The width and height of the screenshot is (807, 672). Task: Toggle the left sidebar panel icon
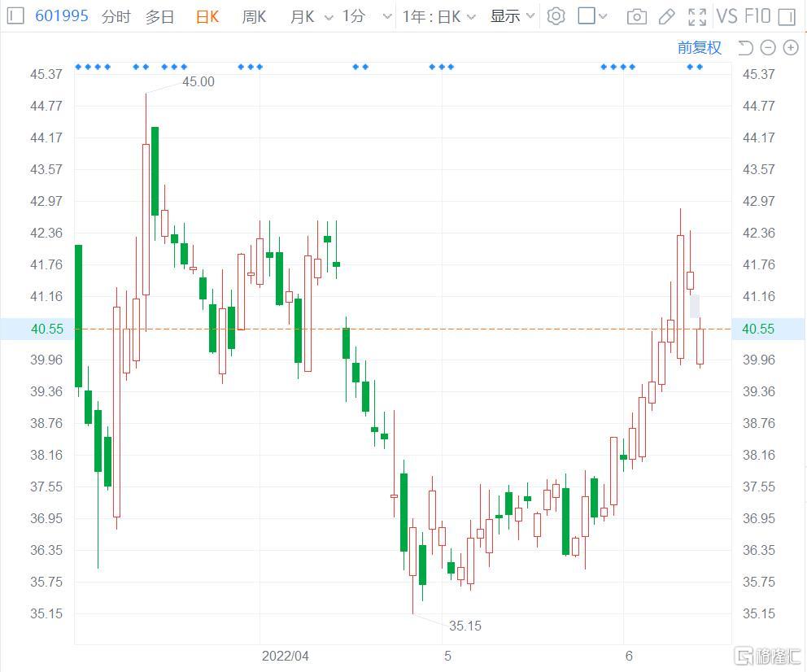(15, 16)
